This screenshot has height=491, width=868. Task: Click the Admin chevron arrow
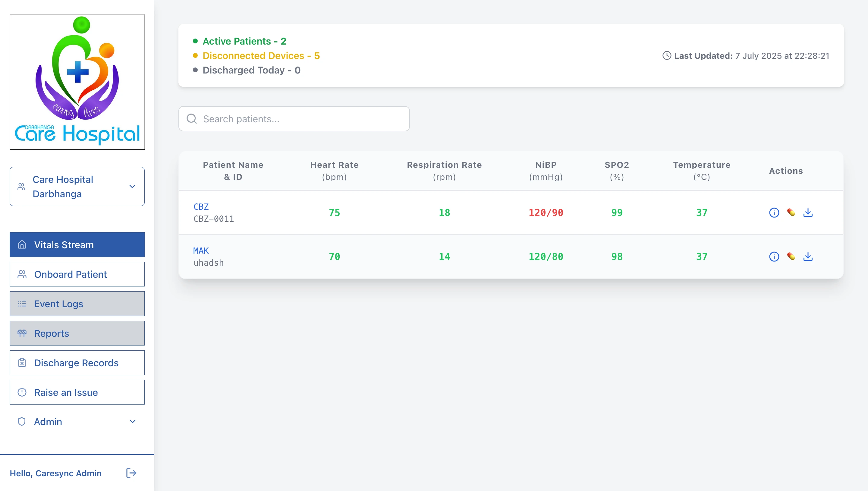(133, 421)
